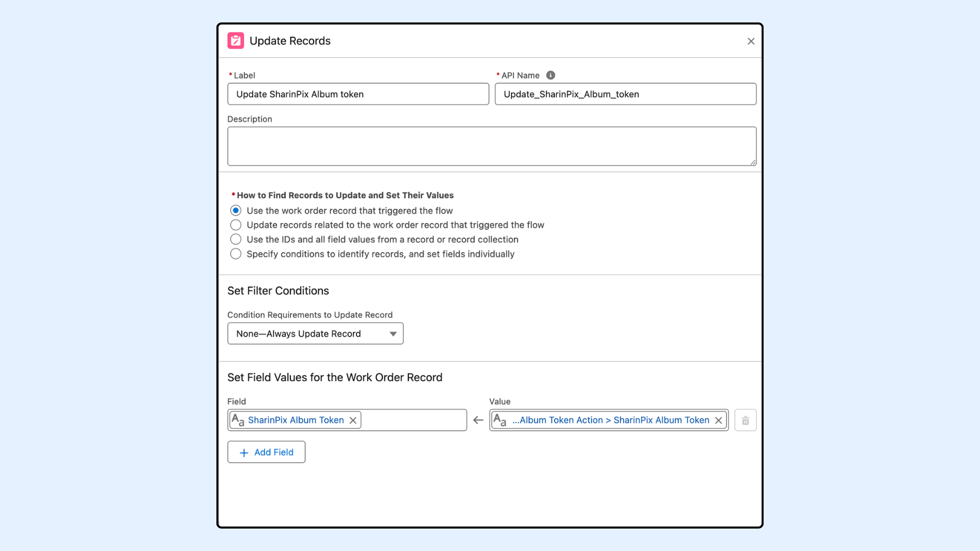Close the Update Records dialog
This screenshot has width=980, height=551.
(x=751, y=41)
